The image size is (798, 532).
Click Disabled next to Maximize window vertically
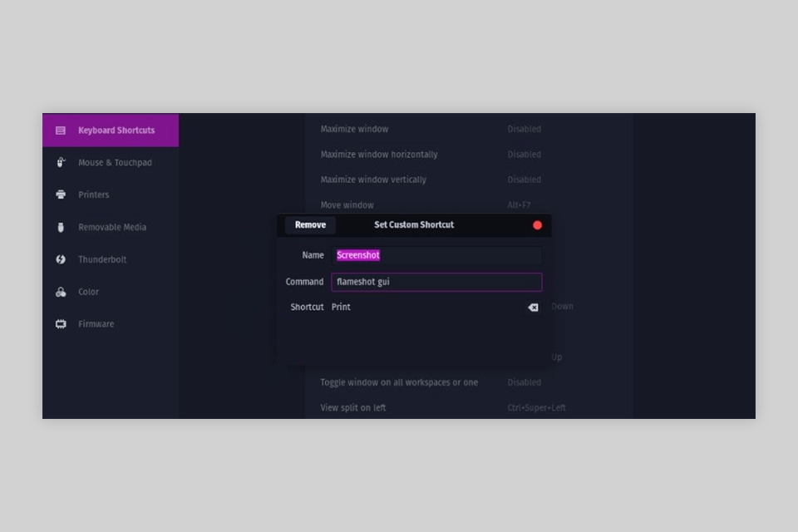(x=525, y=180)
